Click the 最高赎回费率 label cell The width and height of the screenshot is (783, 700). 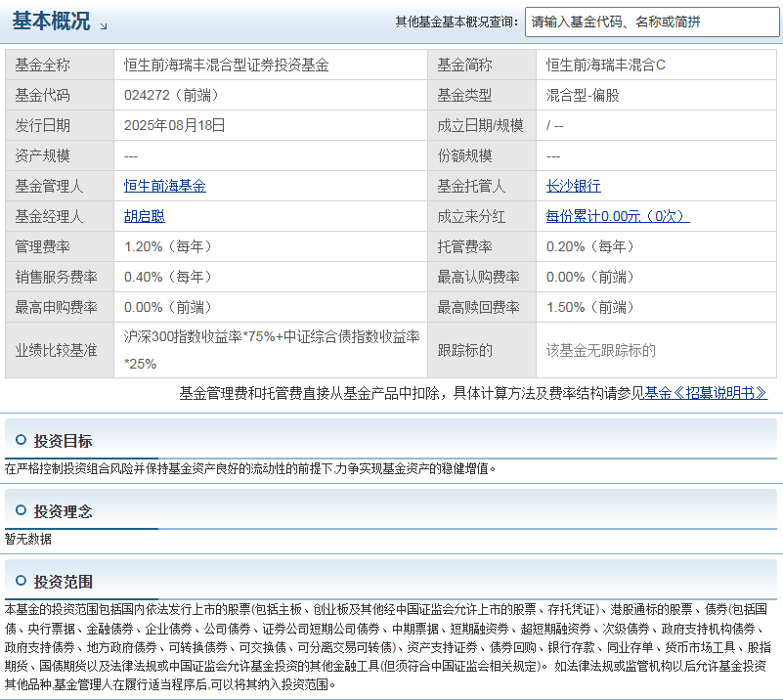482,307
